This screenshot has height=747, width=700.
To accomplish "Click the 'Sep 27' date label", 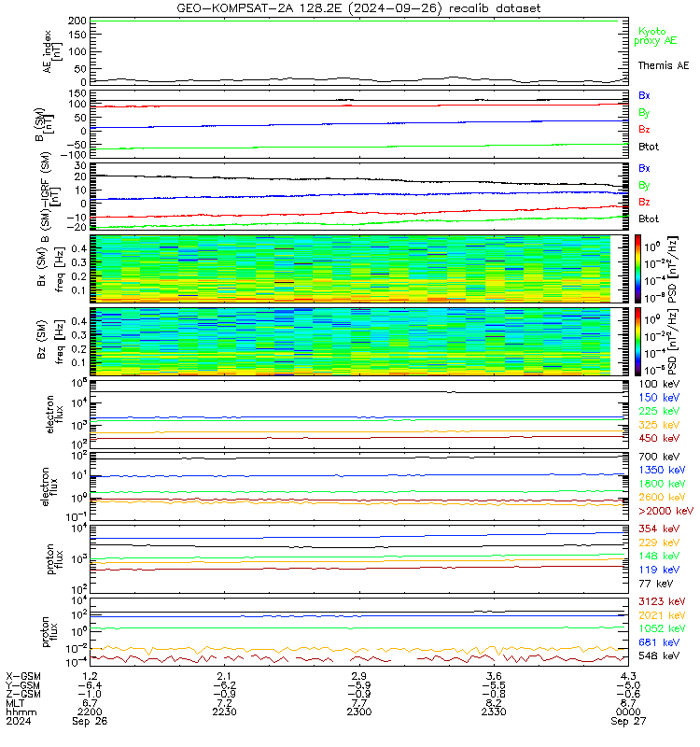I will [628, 721].
